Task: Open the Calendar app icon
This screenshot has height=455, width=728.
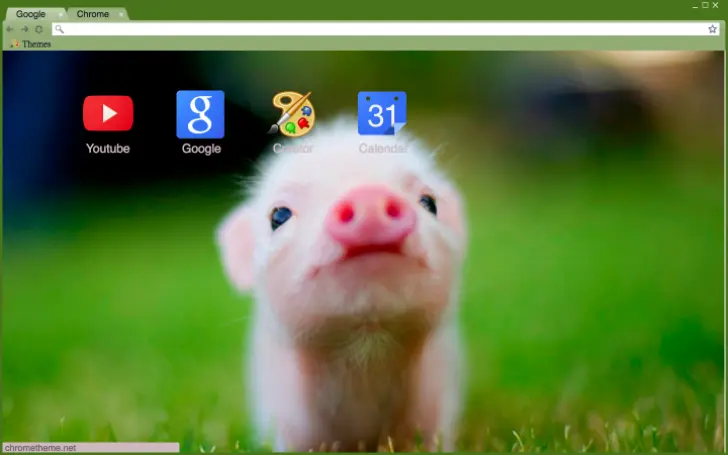Action: [382, 114]
